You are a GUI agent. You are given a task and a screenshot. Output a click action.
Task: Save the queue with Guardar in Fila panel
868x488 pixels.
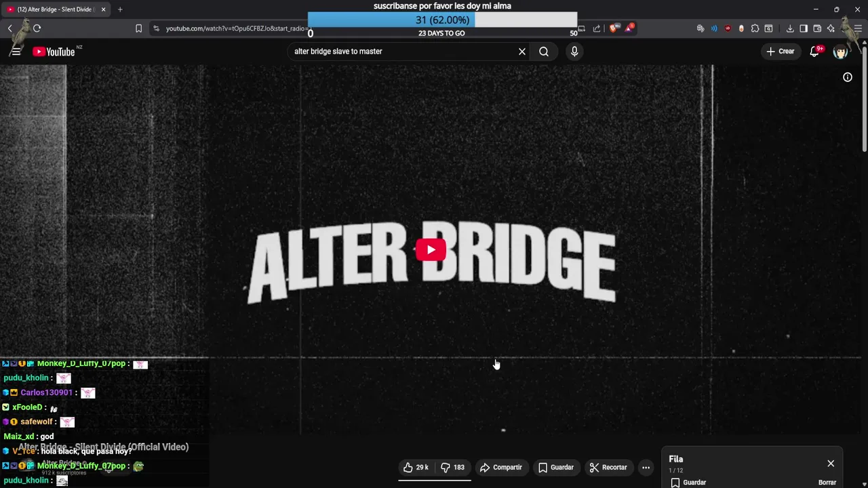tap(689, 483)
